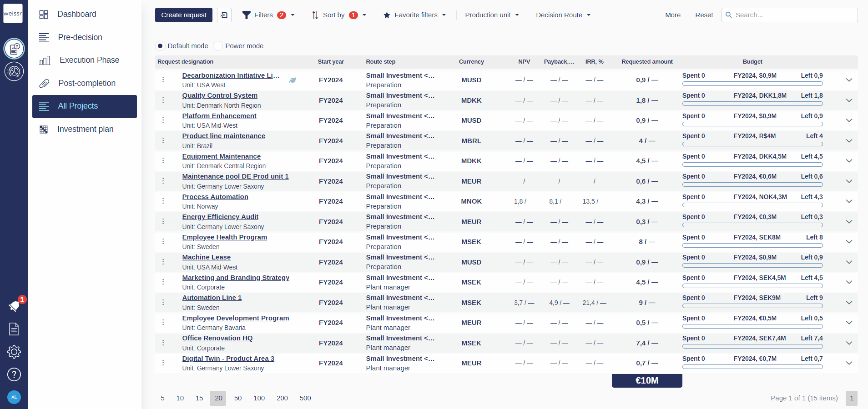
Task: Open Investment plan from sidebar
Action: point(85,129)
